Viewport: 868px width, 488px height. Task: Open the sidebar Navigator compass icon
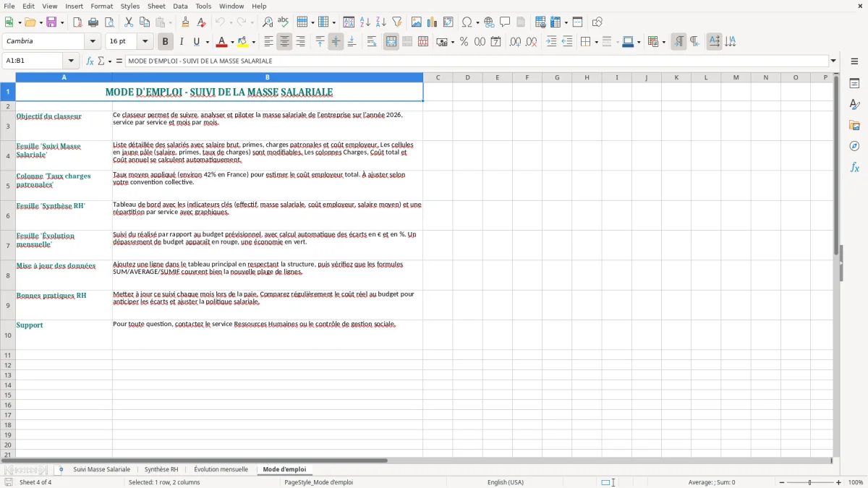854,146
